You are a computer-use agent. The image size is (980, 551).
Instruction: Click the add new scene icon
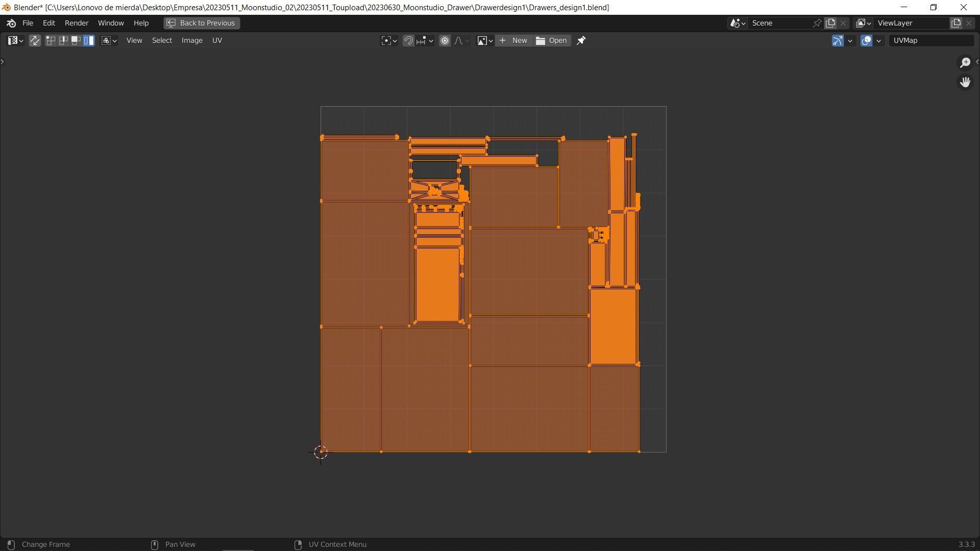click(x=830, y=23)
